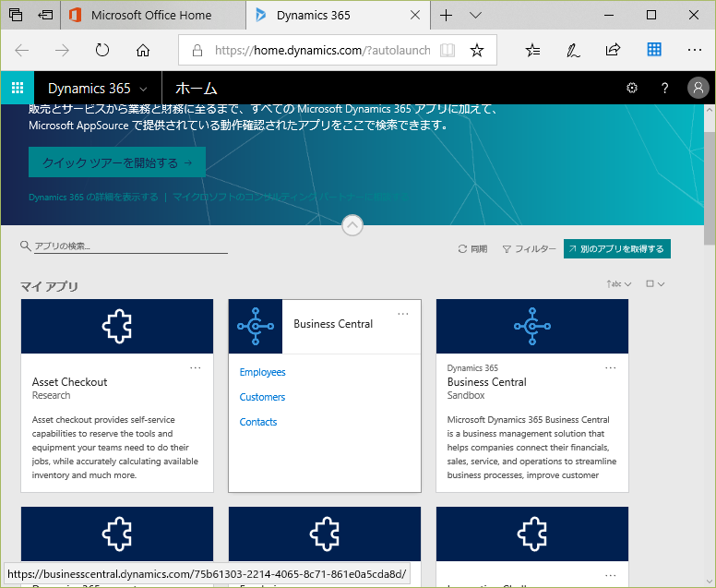Image resolution: width=716 pixels, height=588 pixels.
Task: Click the scrollbar down arrow
Action: pos(710,582)
